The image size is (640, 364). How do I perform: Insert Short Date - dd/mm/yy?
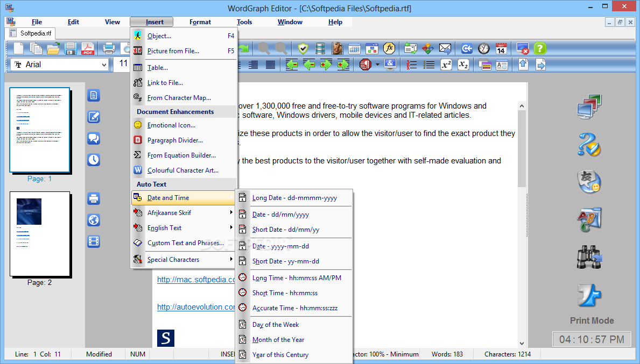click(294, 230)
